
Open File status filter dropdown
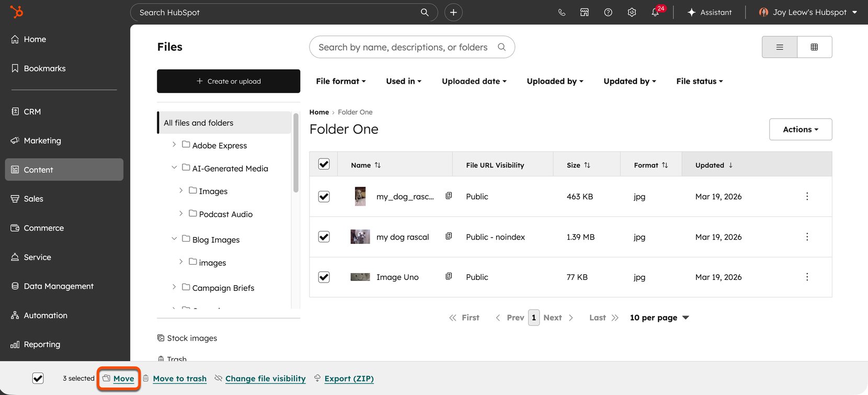click(x=700, y=81)
